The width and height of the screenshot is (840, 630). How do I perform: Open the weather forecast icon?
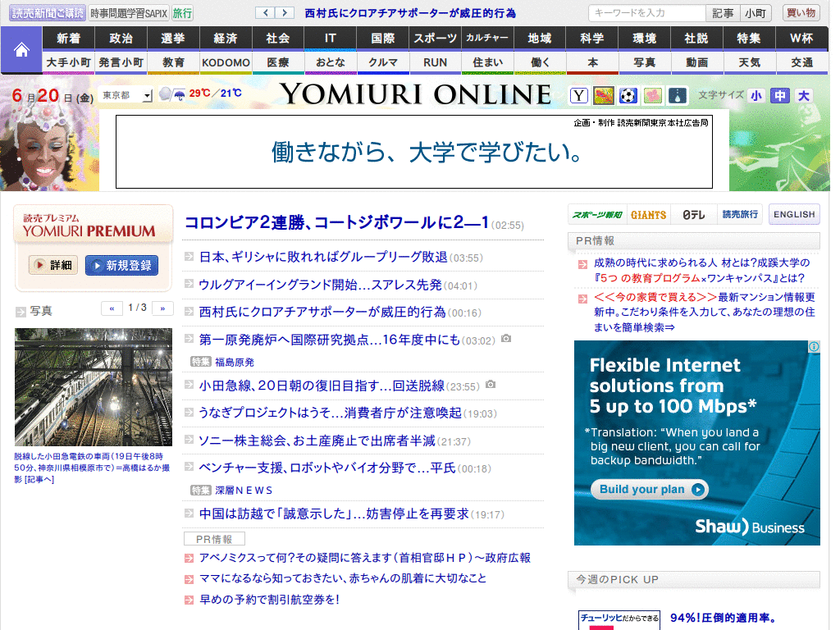[172, 95]
